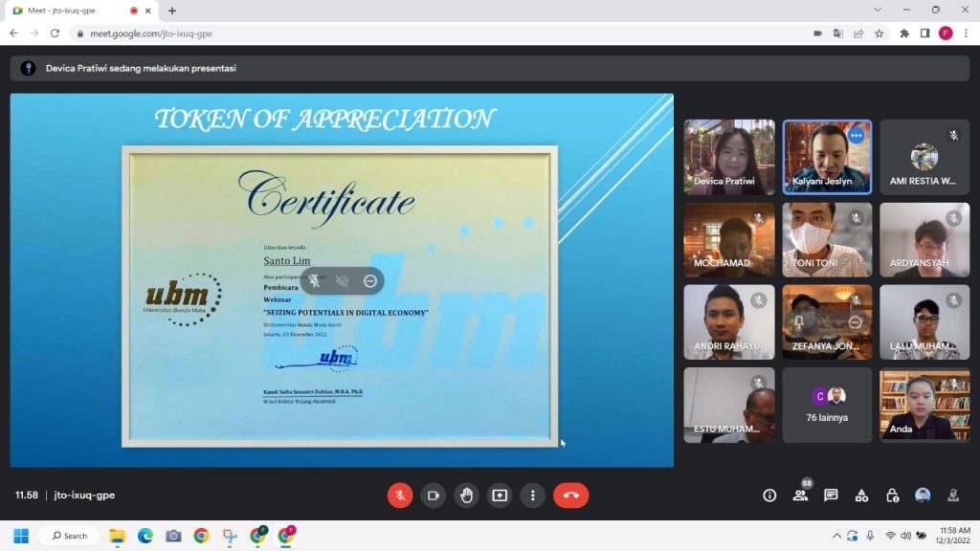Image resolution: width=980 pixels, height=551 pixels.
Task: Click the address bar URL field
Action: [x=437, y=33]
